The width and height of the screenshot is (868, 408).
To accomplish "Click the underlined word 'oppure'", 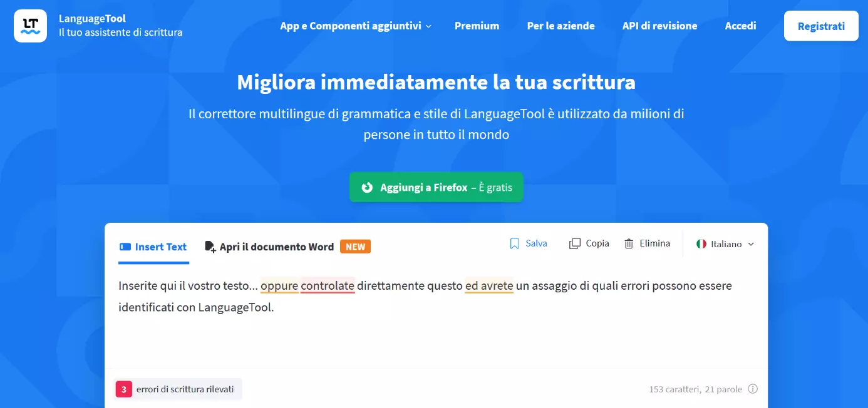I will point(279,286).
